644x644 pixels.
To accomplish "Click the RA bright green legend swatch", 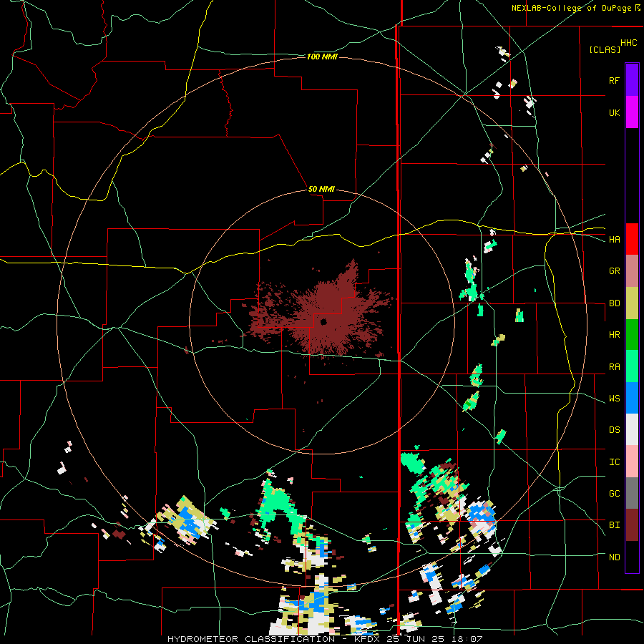I will pos(632,366).
